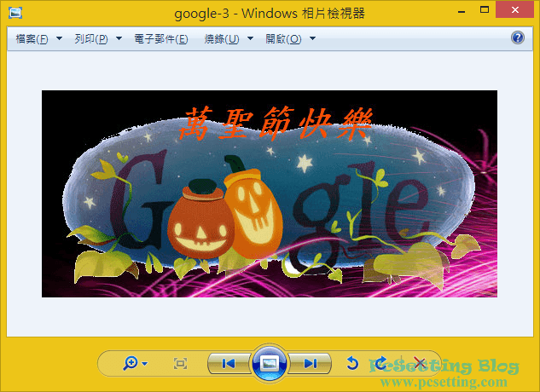The width and height of the screenshot is (540, 392).
Task: Delete the photo with red X icon
Action: [x=419, y=364]
